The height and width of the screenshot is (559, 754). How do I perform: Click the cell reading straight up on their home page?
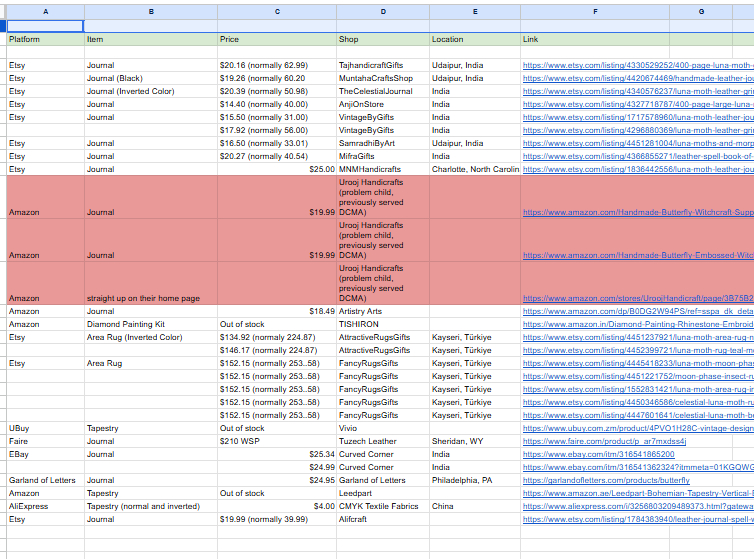point(143,298)
